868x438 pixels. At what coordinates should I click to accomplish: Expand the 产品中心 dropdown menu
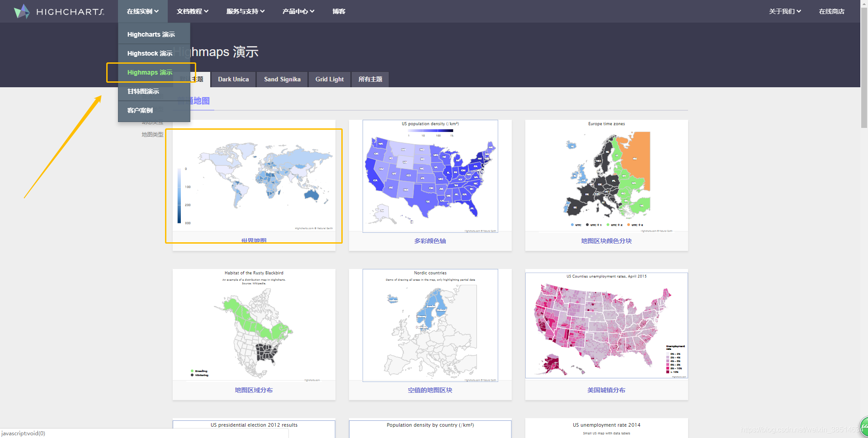coord(298,11)
